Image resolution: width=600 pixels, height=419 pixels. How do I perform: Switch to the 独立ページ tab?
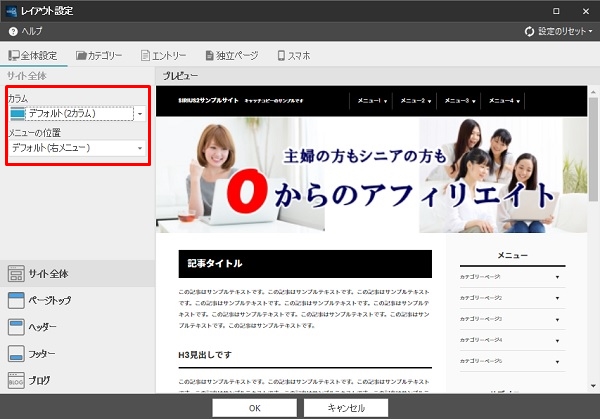click(232, 55)
